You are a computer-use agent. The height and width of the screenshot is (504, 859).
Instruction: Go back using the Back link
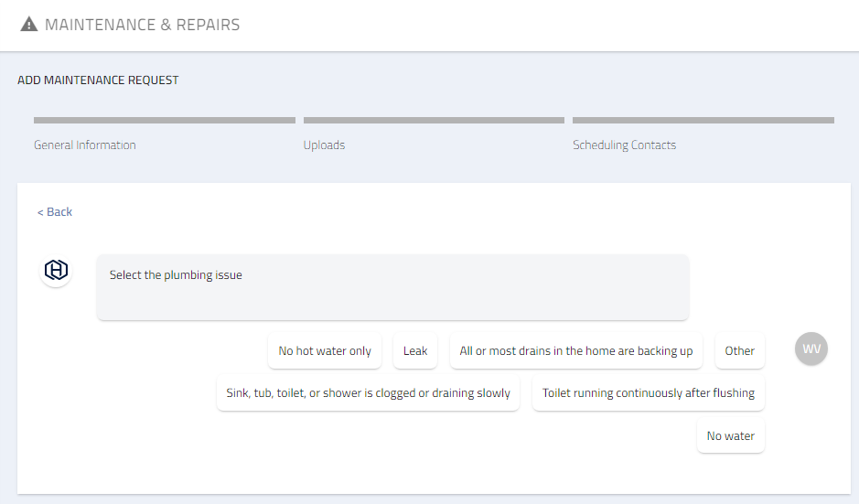pyautogui.click(x=55, y=212)
